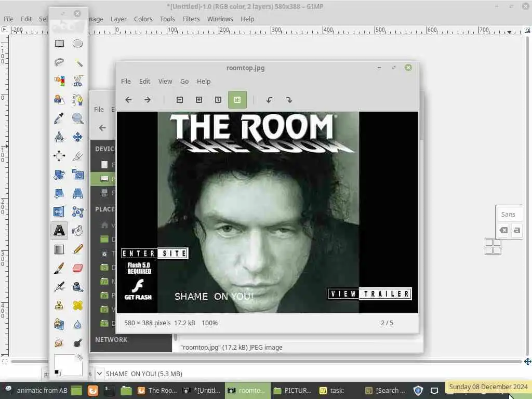Open GIMP Colors menu
Viewport: 532px width, 399px height.
143,19
